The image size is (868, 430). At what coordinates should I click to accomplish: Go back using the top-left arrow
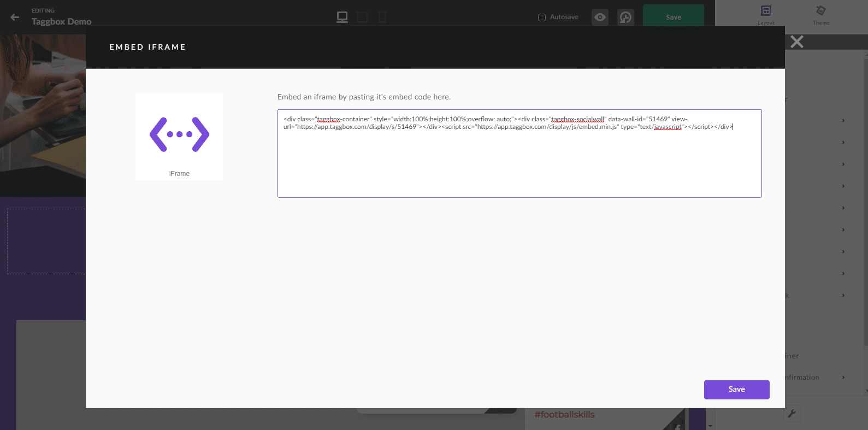15,17
